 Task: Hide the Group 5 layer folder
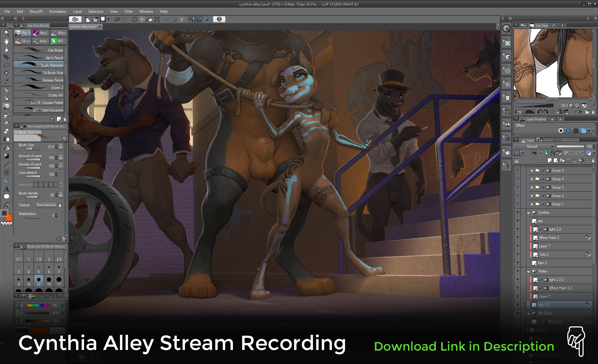[x=517, y=170]
